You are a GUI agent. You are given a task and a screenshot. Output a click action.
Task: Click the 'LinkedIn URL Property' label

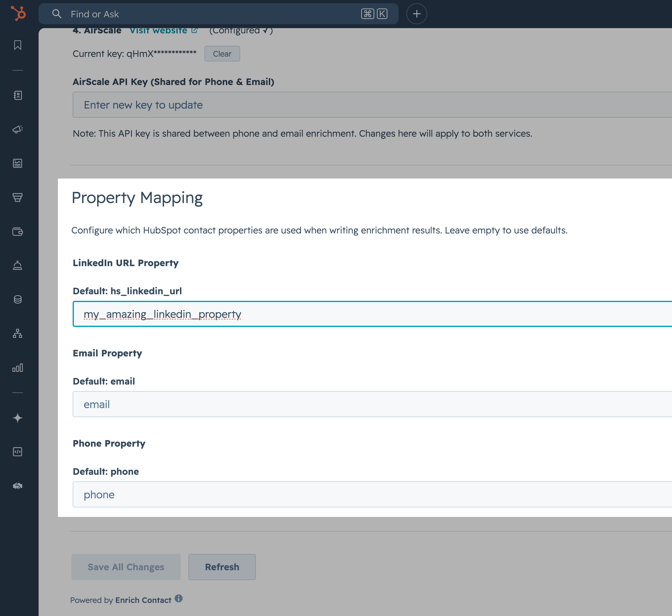pos(126,263)
